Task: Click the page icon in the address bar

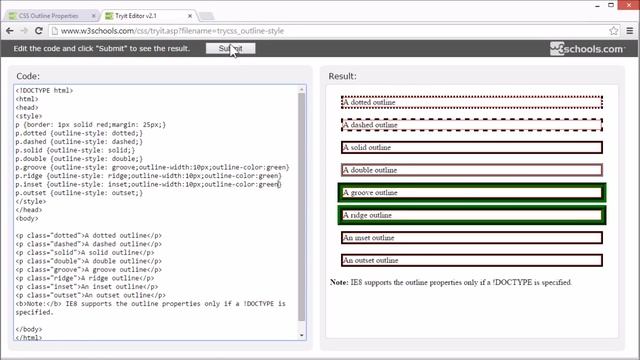Action: [x=55, y=31]
